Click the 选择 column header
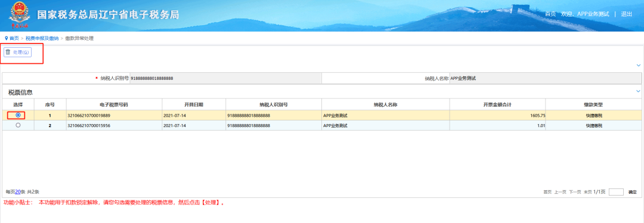The width and height of the screenshot is (644, 223). click(x=18, y=105)
